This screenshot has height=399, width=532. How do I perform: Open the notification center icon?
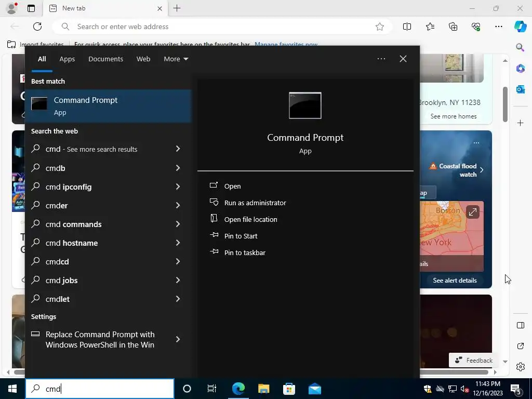point(516,389)
